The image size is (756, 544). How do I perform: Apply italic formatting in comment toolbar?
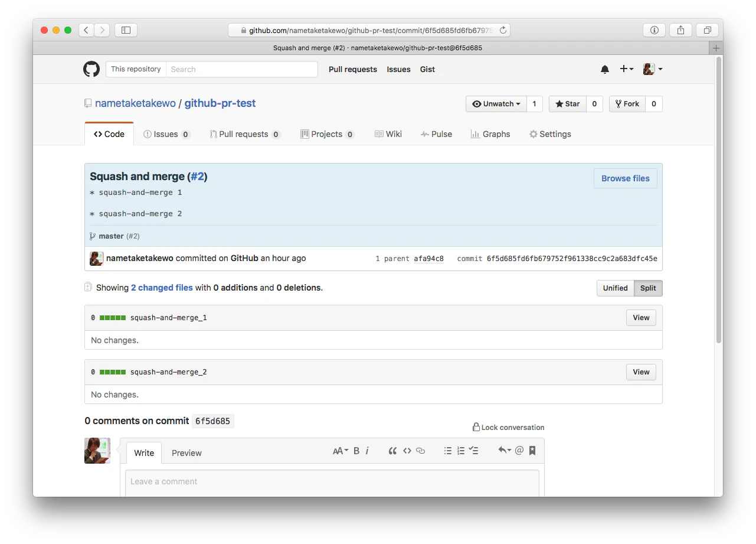coord(367,451)
